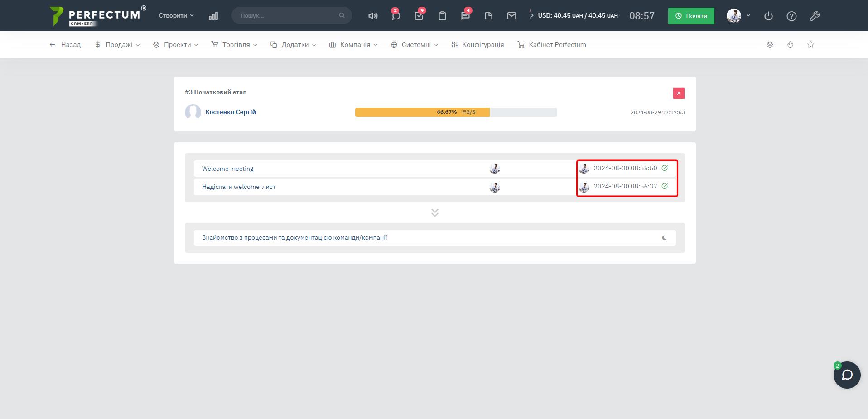The height and width of the screenshot is (419, 868).
Task: Click pending moon icon on Знайомство task
Action: pyautogui.click(x=665, y=238)
